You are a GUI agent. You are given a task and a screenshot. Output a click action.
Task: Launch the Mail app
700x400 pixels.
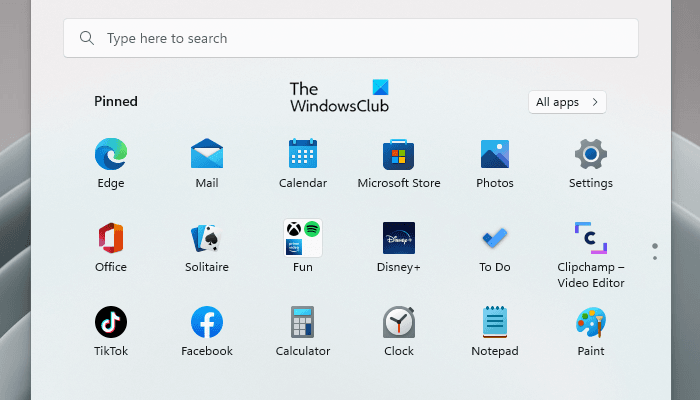click(207, 154)
